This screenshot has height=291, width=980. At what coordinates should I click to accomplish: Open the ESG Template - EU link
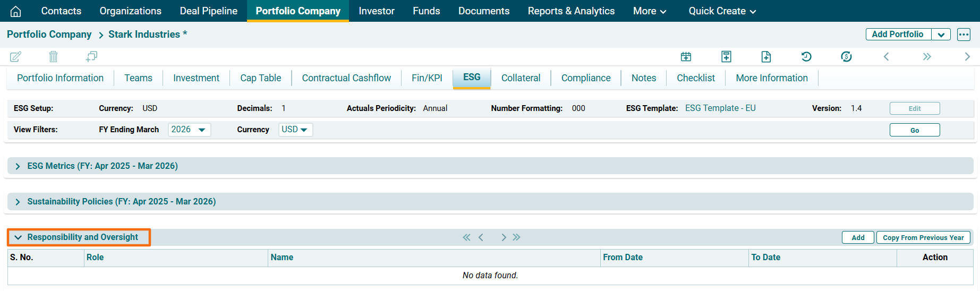pyautogui.click(x=720, y=108)
